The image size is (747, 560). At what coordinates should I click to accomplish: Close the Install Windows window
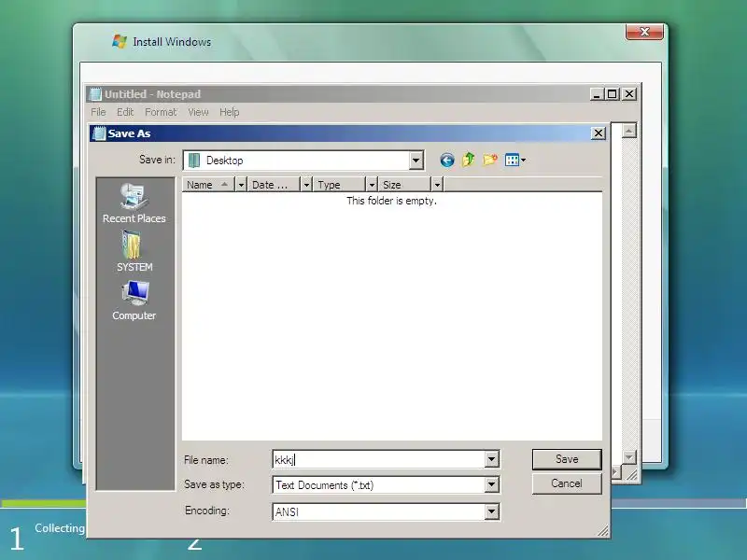pyautogui.click(x=644, y=32)
